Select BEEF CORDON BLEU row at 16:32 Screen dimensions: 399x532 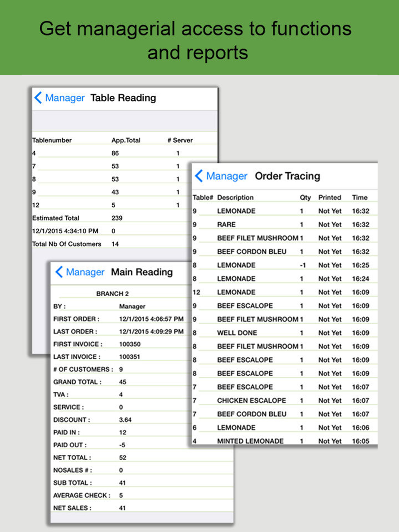point(285,252)
